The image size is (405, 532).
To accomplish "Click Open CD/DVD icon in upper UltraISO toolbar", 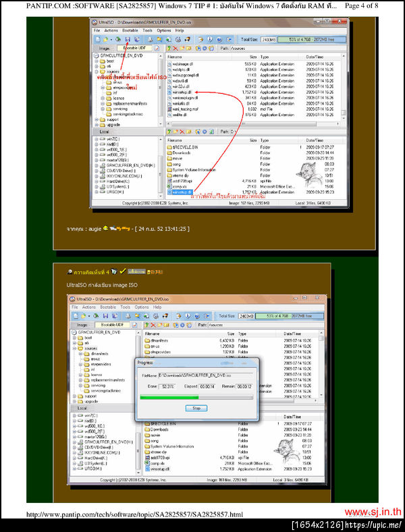I will (118, 39).
